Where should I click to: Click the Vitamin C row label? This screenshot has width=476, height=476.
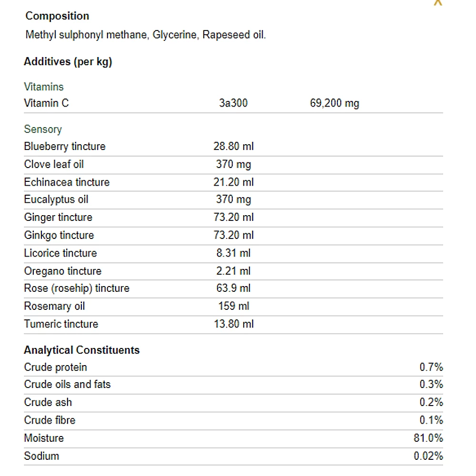(x=46, y=103)
